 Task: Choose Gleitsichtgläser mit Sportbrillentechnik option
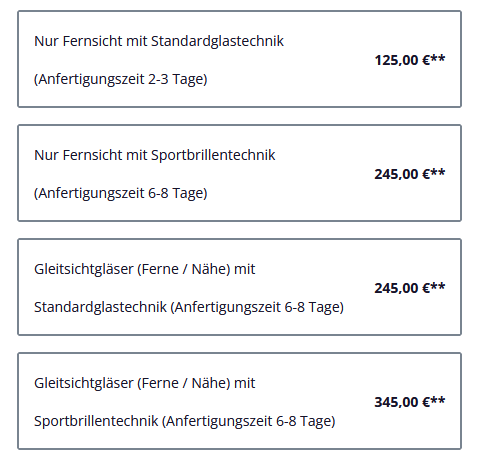(239, 401)
